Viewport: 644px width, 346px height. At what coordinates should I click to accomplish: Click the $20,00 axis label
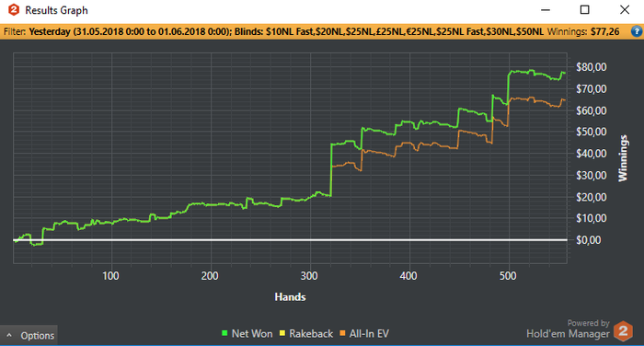pyautogui.click(x=591, y=197)
